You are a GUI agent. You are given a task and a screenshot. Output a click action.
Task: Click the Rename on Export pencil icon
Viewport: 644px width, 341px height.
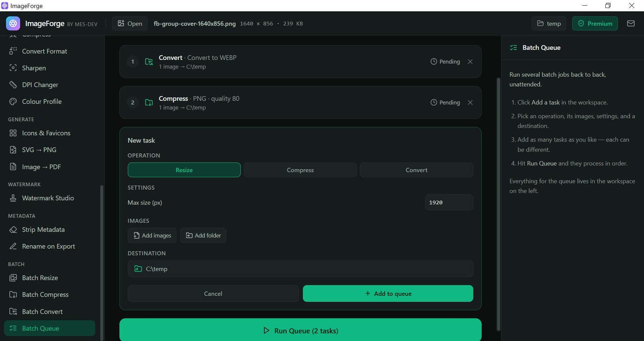pos(13,246)
